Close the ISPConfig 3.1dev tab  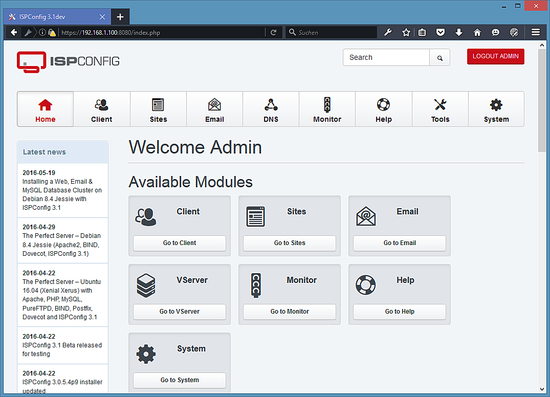[x=102, y=17]
